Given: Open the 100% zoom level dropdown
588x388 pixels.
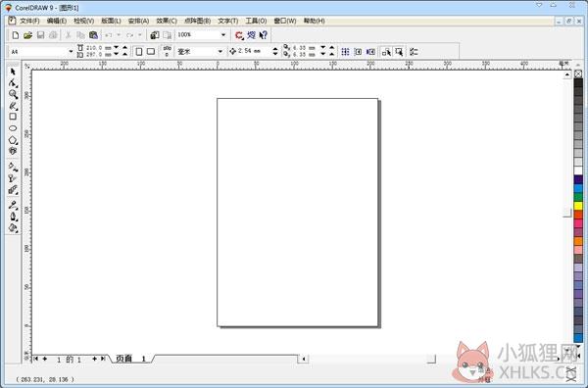Looking at the screenshot, I should click(223, 35).
